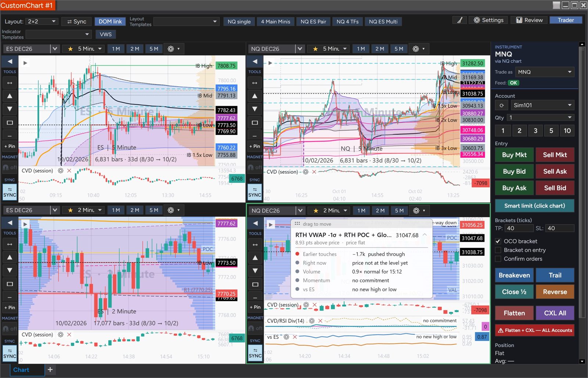
Task: Choose the horizontal line tool on NQ 5 Minute chart
Action: click(255, 136)
